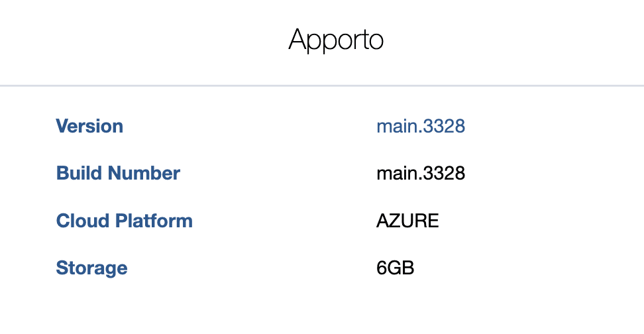Select the Apporto header text

coord(336,40)
